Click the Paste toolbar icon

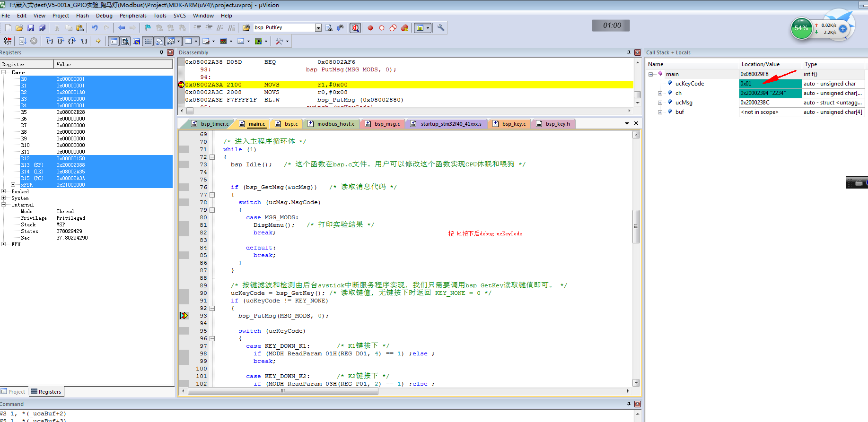click(80, 28)
